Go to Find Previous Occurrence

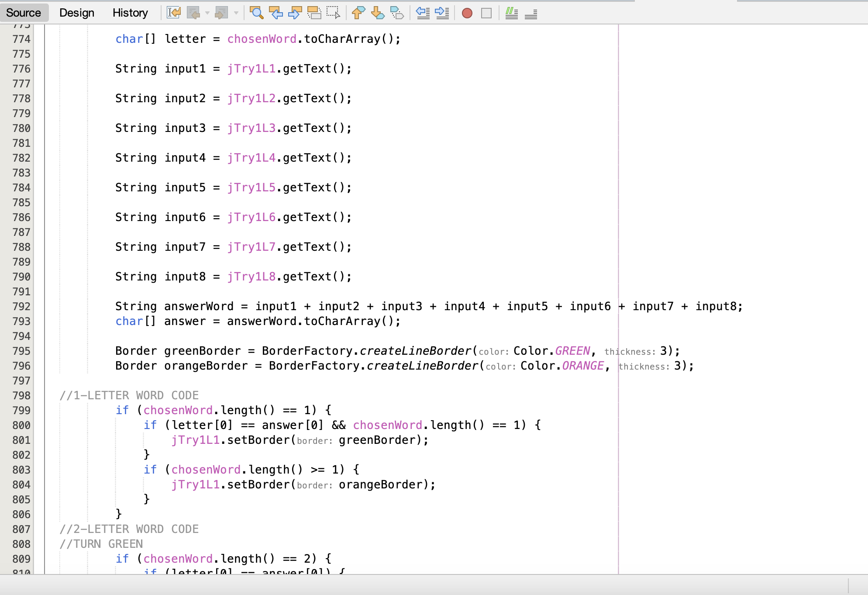pos(276,13)
